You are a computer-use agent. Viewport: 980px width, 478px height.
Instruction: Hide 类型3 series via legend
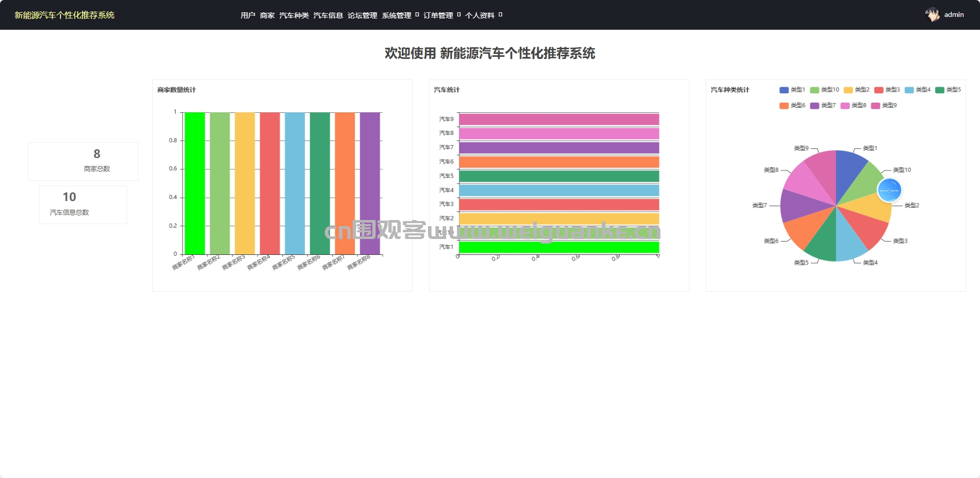coord(887,90)
